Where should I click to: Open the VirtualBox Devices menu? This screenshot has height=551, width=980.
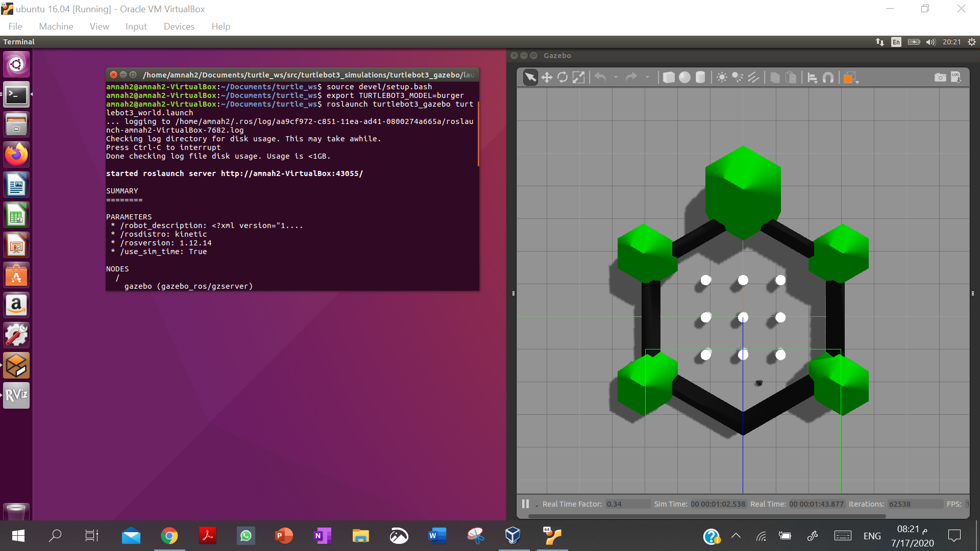pyautogui.click(x=179, y=27)
